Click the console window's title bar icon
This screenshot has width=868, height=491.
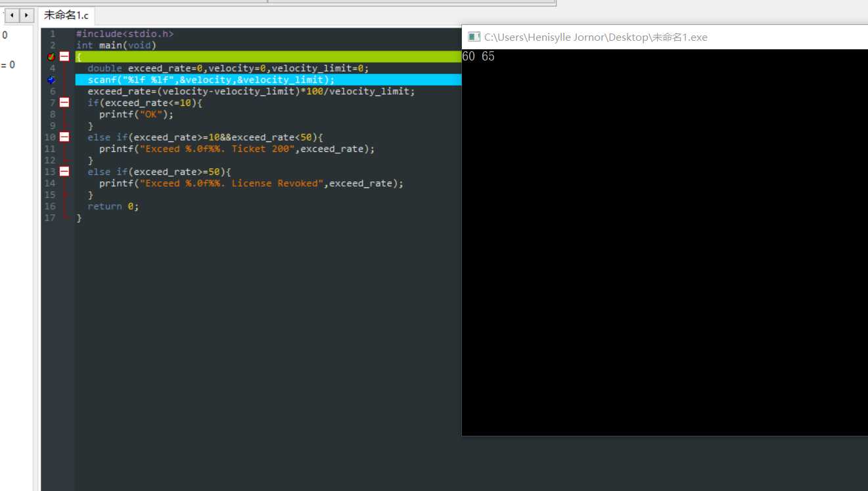pyautogui.click(x=474, y=37)
